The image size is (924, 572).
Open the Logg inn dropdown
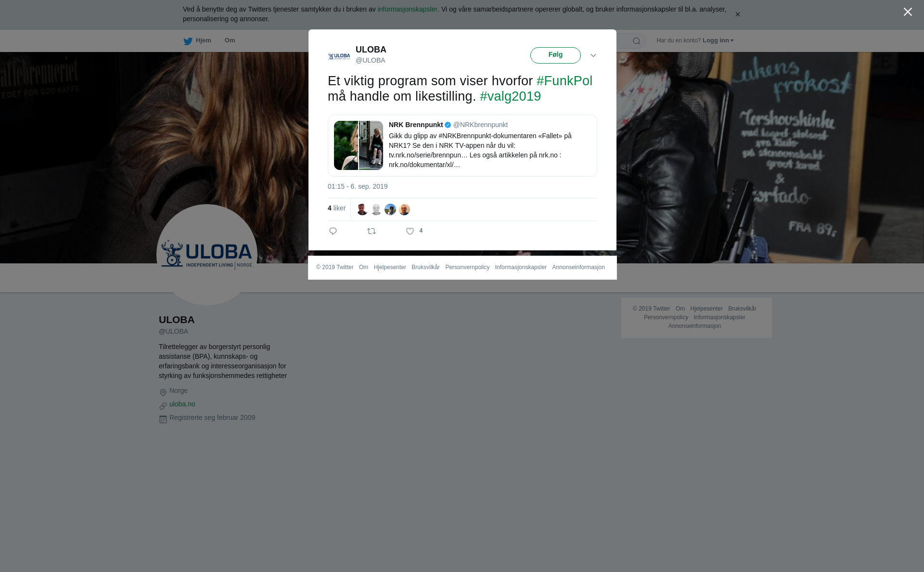718,40
